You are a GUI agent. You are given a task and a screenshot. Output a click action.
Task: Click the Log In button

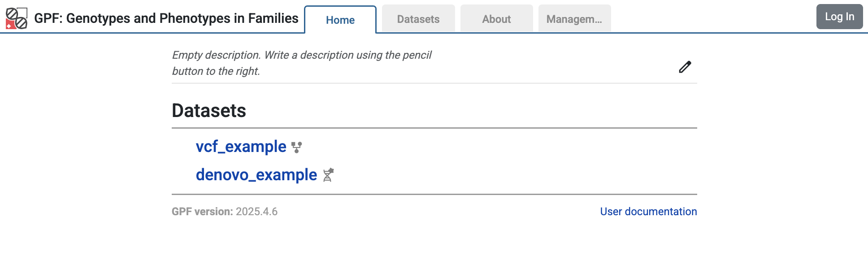(839, 16)
